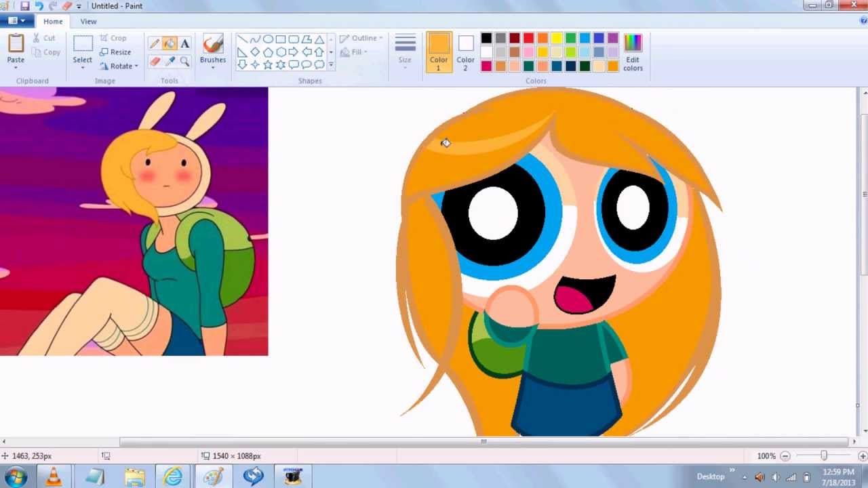Open VLC media player from taskbar
Screen dimensions: 868x488
point(53,476)
